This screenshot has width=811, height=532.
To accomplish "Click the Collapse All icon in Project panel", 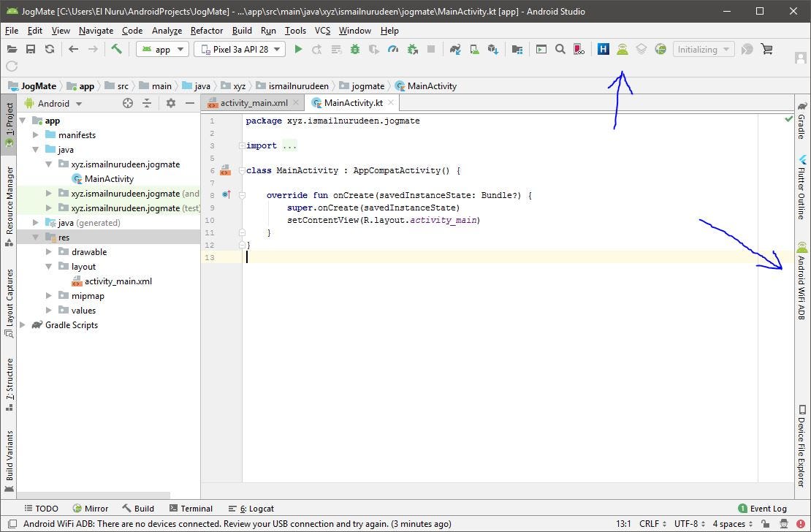I will [x=147, y=103].
